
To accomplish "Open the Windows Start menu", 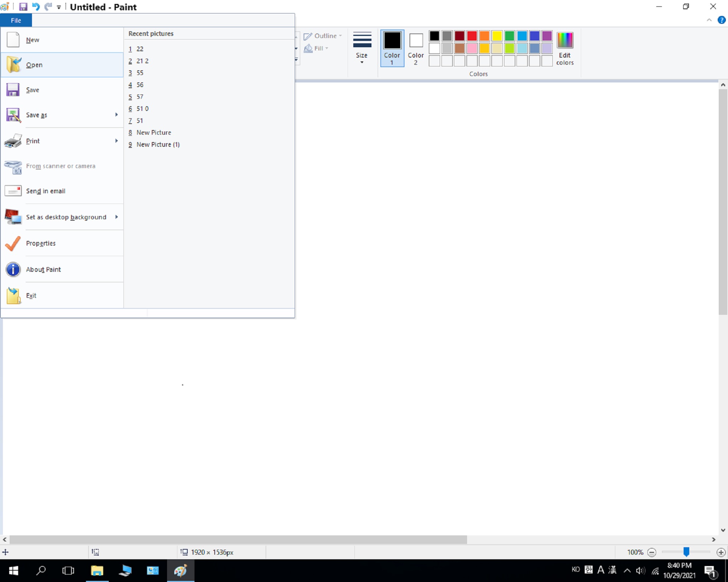I will (x=14, y=571).
